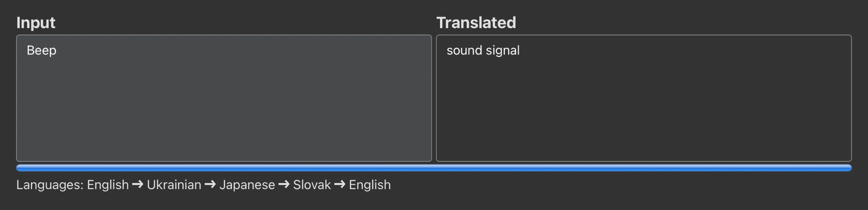This screenshot has width=868, height=210.
Task: Click inside the Translated output box
Action: 643,104
